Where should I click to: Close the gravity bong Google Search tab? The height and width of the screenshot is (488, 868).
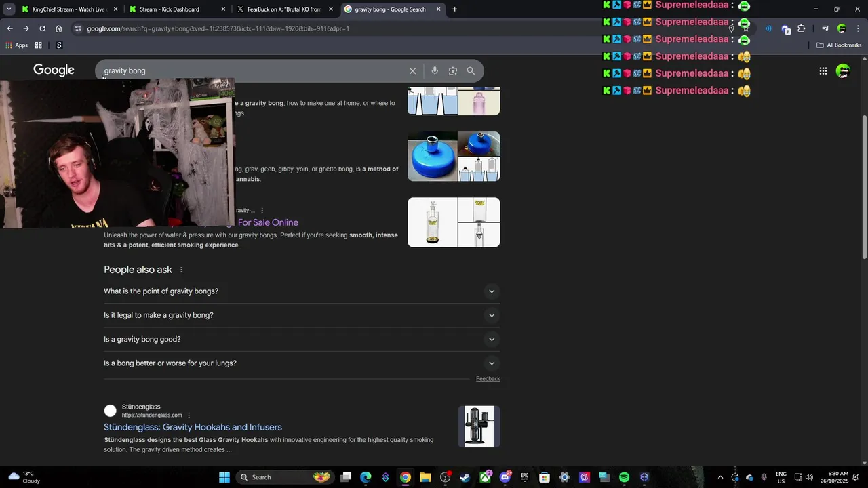pyautogui.click(x=439, y=9)
